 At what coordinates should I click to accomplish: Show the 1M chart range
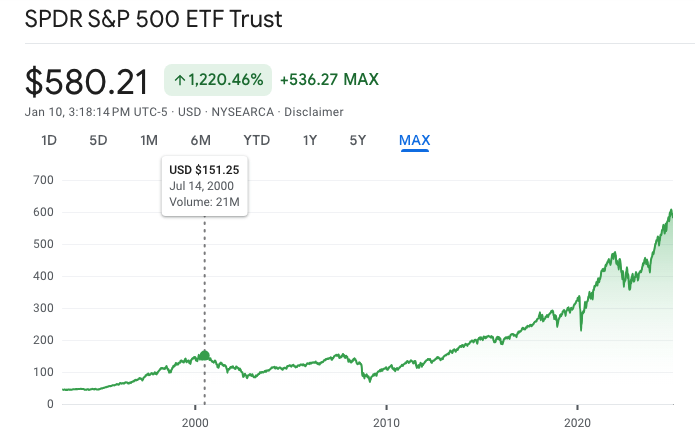[149, 140]
